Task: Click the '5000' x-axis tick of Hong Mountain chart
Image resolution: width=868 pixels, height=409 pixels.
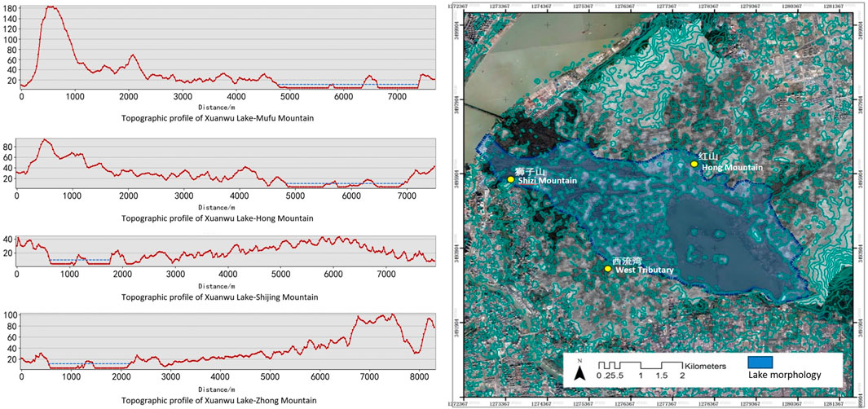Action: [295, 196]
